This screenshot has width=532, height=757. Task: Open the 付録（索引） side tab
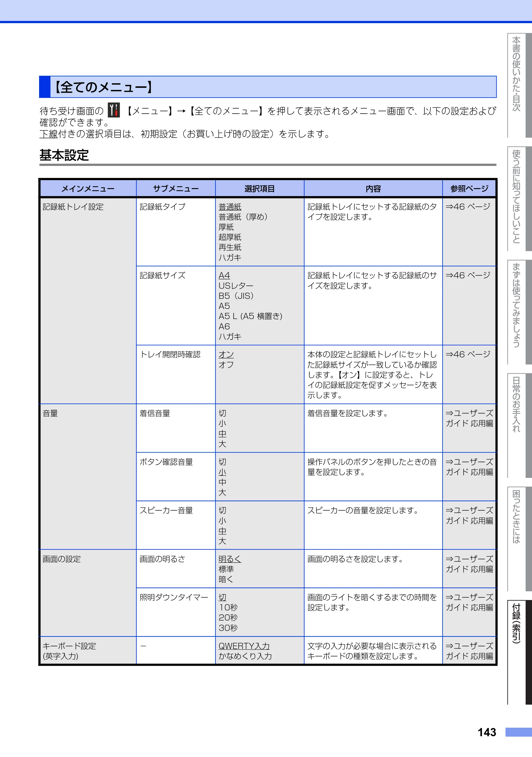click(x=519, y=652)
